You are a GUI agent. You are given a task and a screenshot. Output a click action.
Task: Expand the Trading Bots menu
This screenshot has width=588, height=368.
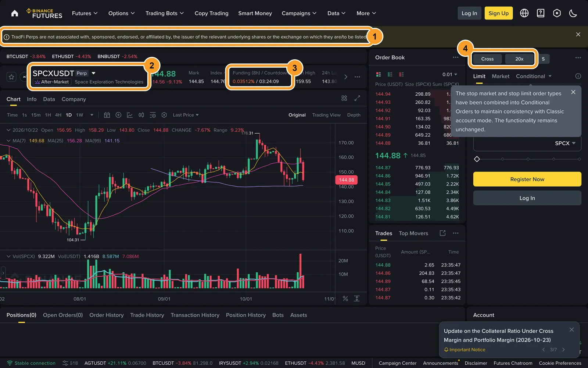165,13
